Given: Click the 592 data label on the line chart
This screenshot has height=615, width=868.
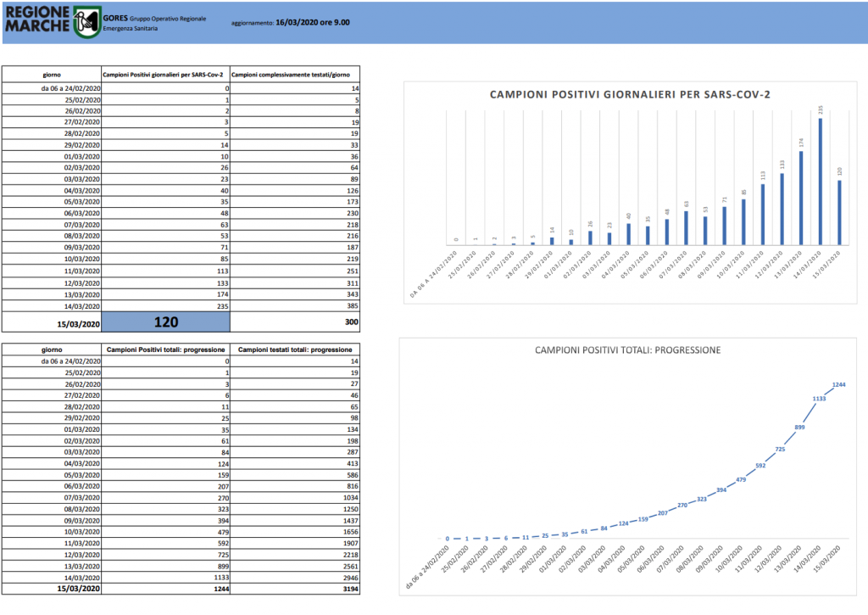Looking at the screenshot, I should tap(760, 466).
